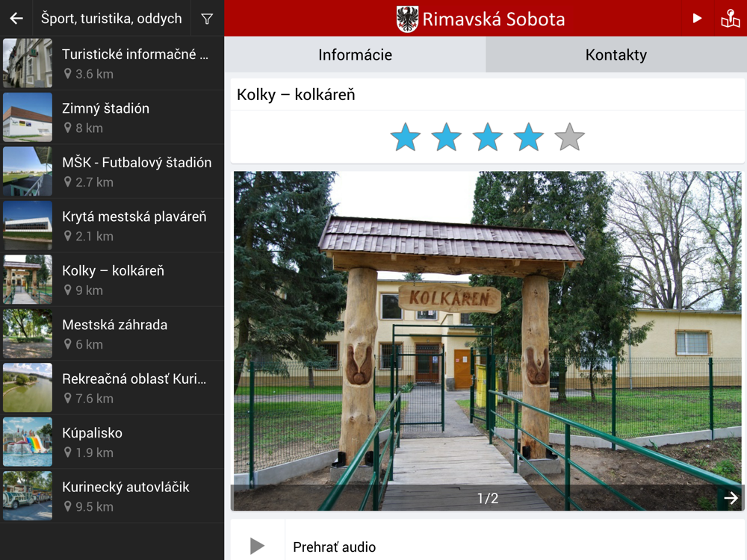The image size is (747, 560).
Task: Click the Turistické informačné building thumbnail
Action: click(x=28, y=63)
